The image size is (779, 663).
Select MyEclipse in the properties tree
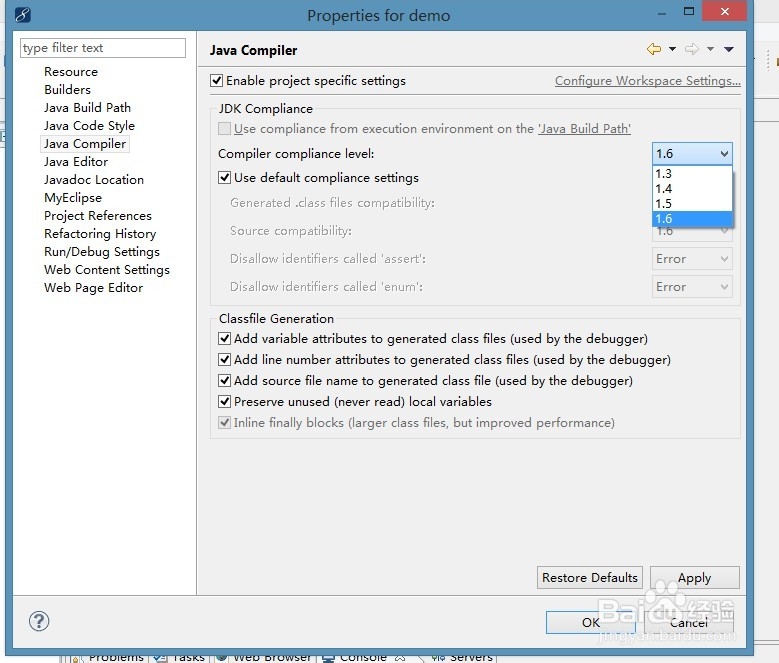(73, 198)
